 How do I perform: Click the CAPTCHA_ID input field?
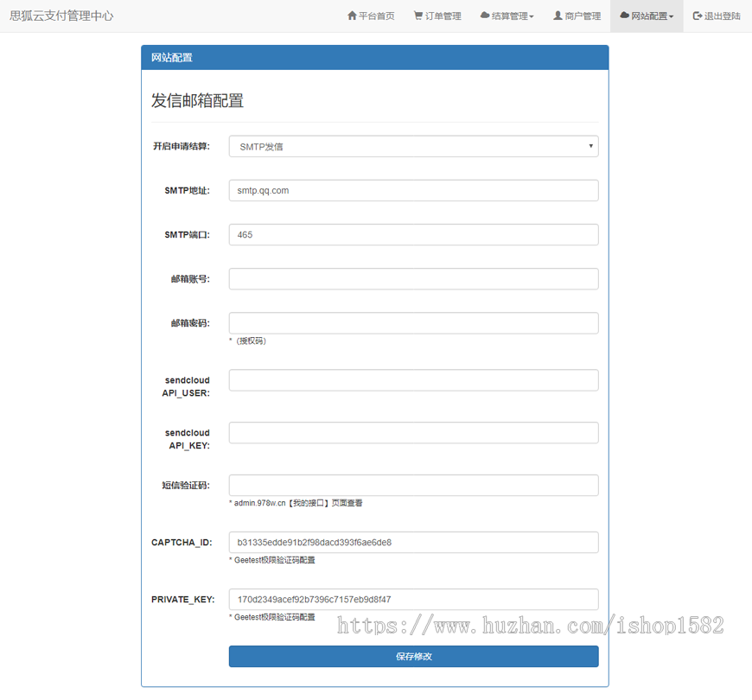coord(412,542)
